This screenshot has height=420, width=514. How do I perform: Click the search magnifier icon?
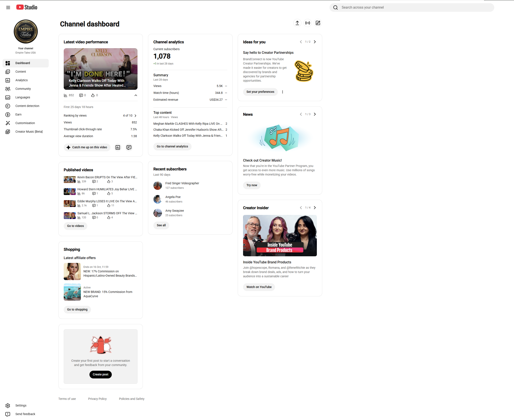point(336,7)
